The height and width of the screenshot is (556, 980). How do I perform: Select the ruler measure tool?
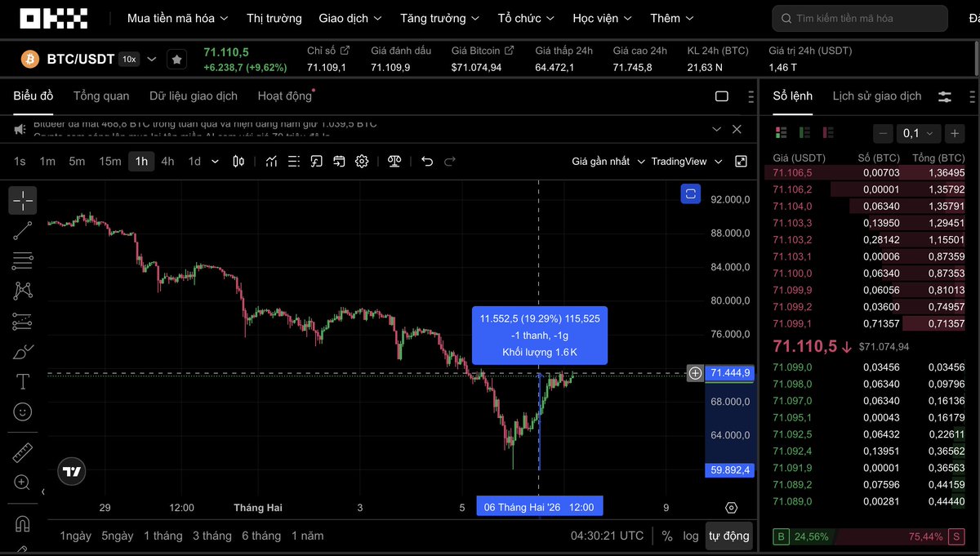point(23,452)
